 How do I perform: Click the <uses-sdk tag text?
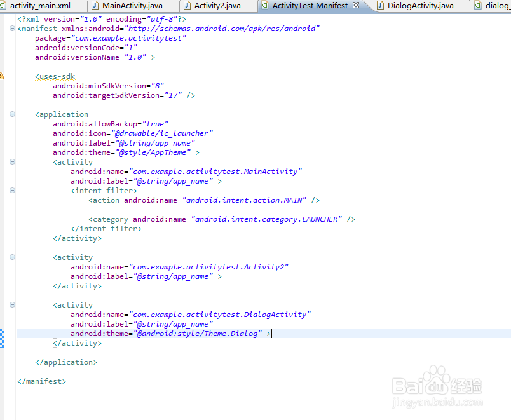point(55,76)
